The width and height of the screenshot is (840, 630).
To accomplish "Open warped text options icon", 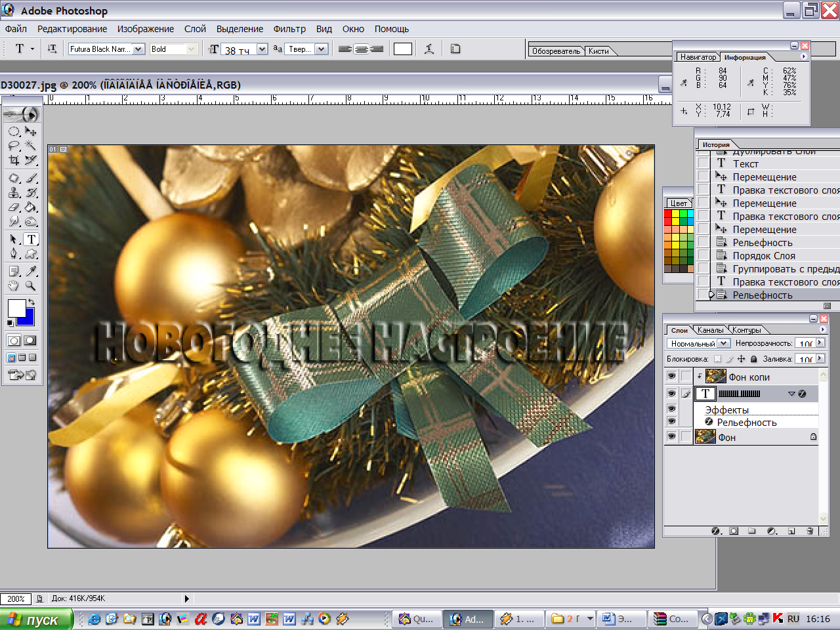I will tap(429, 49).
